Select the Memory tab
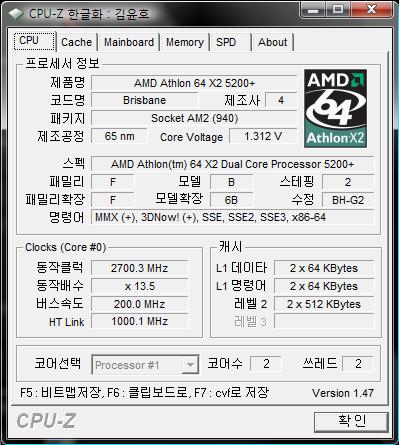 [x=185, y=42]
